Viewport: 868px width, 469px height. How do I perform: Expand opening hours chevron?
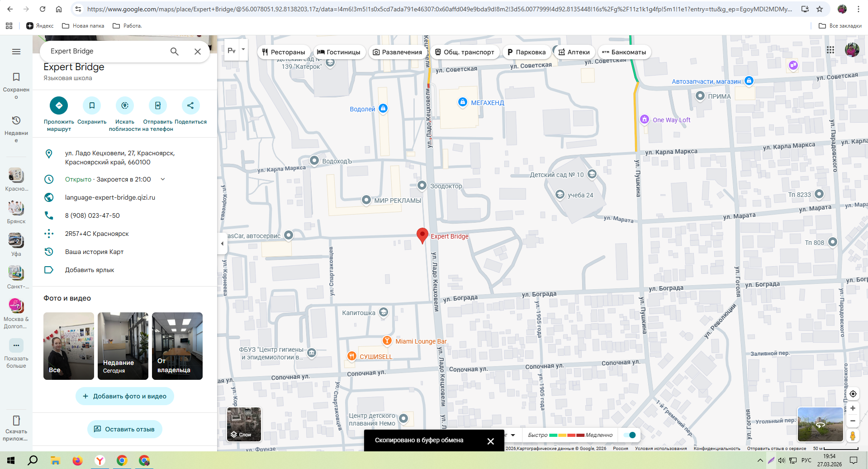coord(163,179)
